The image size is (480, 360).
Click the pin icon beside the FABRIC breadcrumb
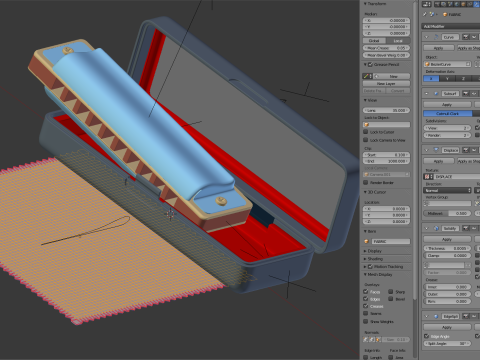click(x=425, y=14)
